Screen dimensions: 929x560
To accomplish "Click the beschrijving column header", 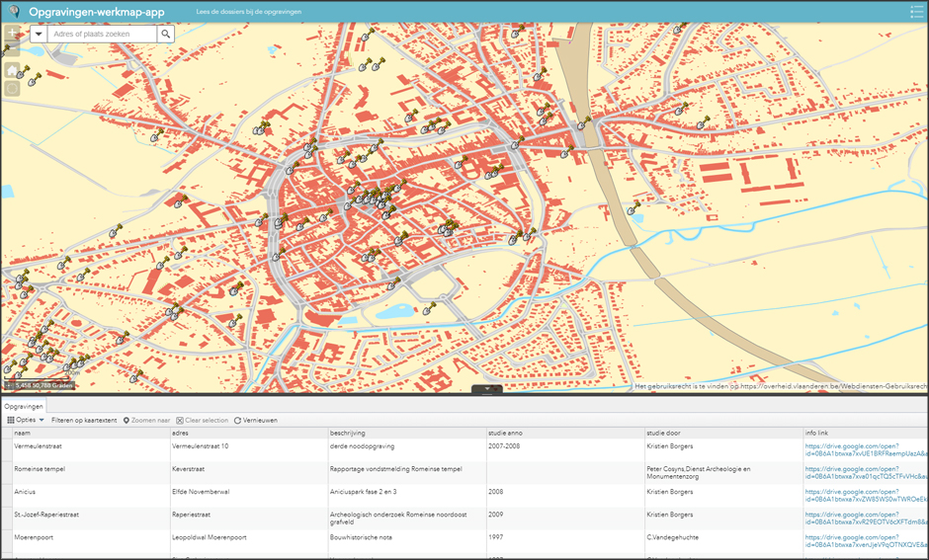I will (x=407, y=434).
